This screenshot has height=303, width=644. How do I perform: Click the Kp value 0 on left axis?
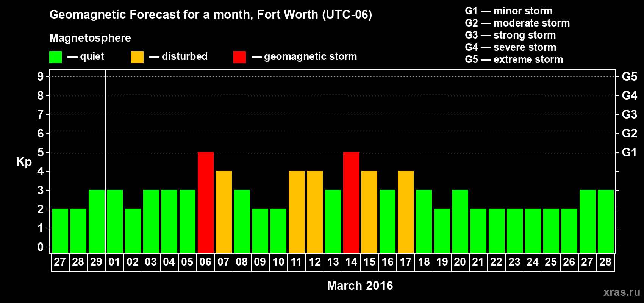41,247
